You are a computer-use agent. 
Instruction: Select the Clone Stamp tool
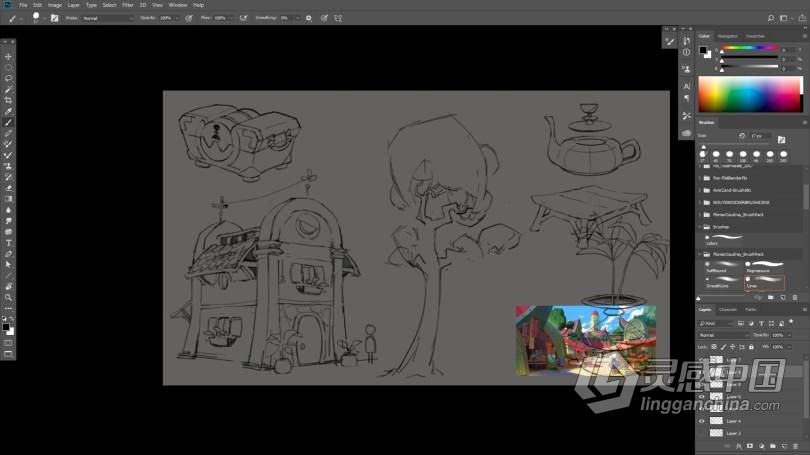(x=8, y=166)
